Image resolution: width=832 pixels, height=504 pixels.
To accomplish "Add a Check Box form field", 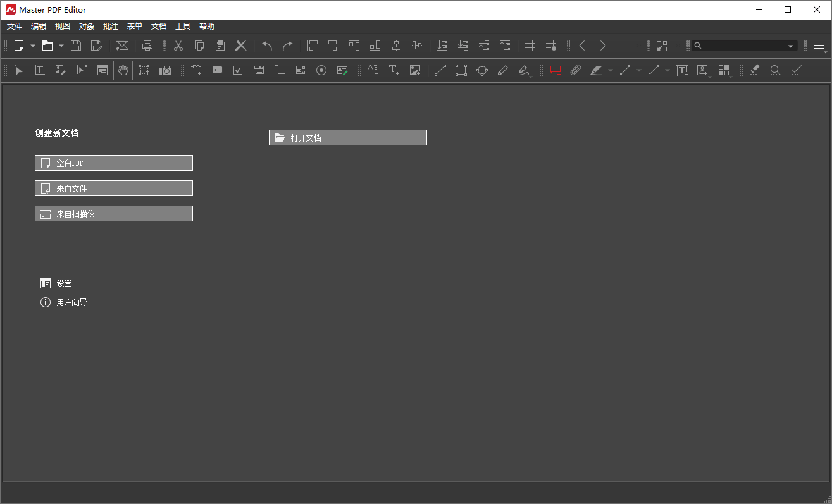I will point(238,70).
